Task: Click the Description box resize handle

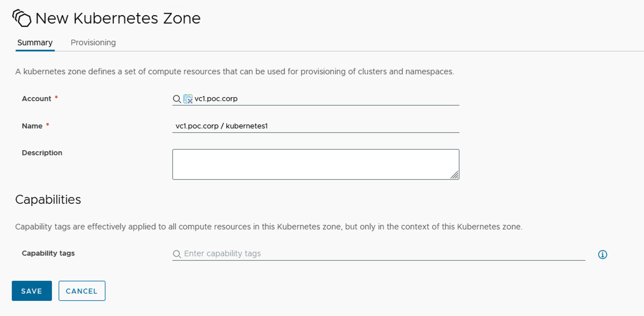Action: click(454, 175)
